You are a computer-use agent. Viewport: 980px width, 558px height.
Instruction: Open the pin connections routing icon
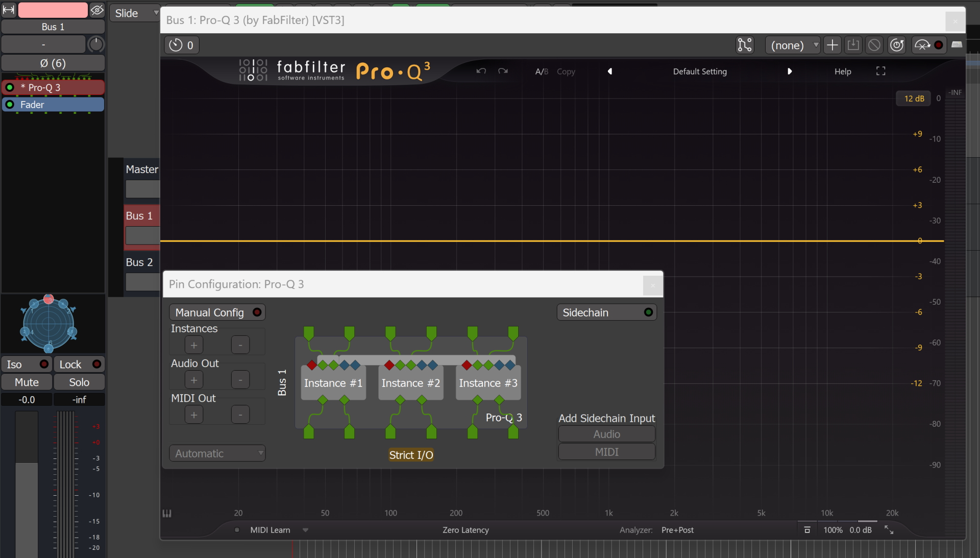(745, 45)
